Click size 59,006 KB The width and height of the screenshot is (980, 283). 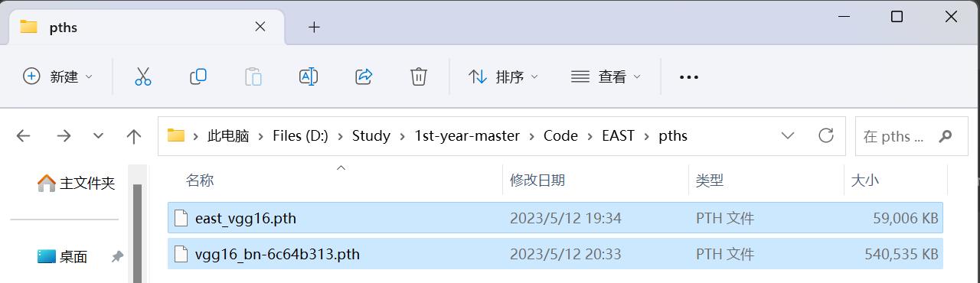tap(906, 219)
